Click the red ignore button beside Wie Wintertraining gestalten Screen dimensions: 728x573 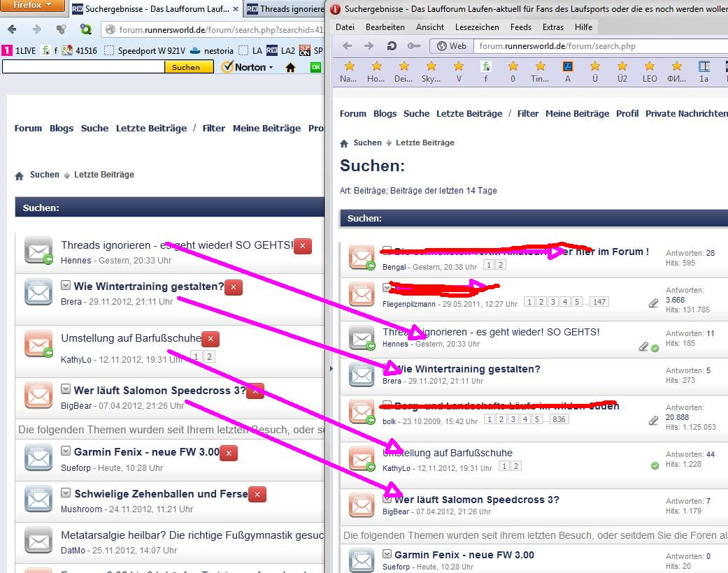[x=233, y=287]
